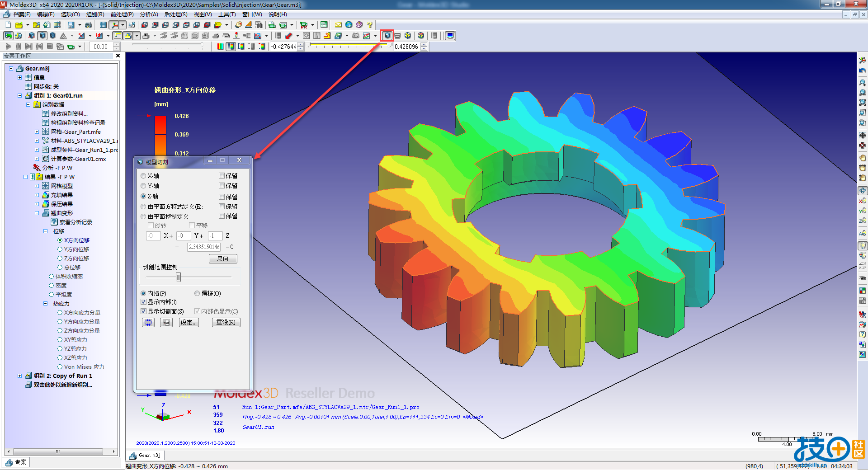The height and width of the screenshot is (470, 868).
Task: Uncheck the 显示内部(I) checkbox
Action: [x=144, y=302]
